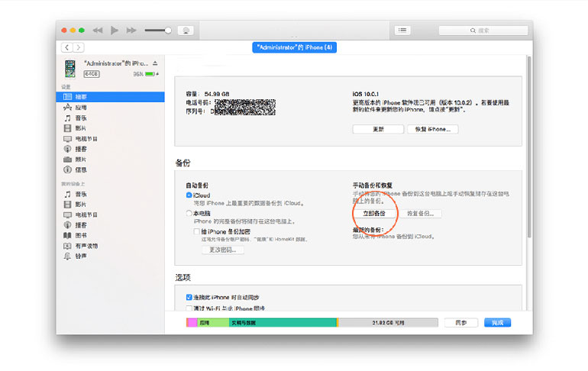The height and width of the screenshot is (371, 588).
Task: Click 立即备份 (Back Up Now) button
Action: point(374,214)
